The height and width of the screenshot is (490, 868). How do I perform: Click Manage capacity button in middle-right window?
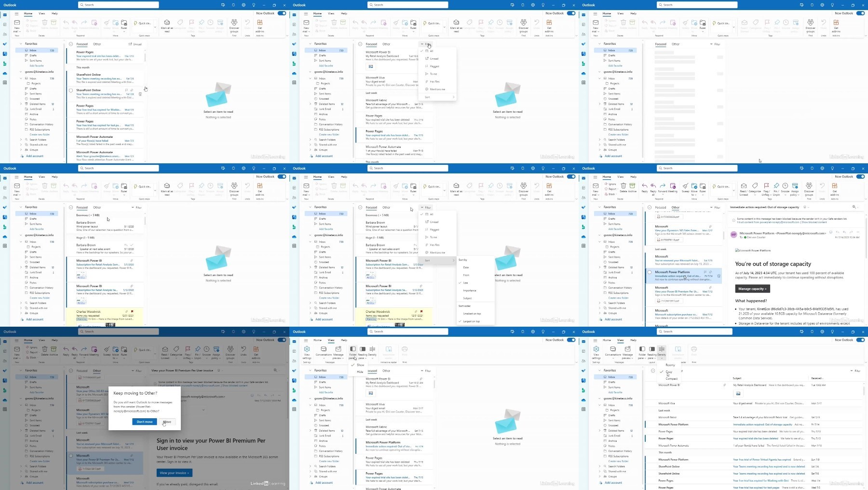[x=752, y=289]
